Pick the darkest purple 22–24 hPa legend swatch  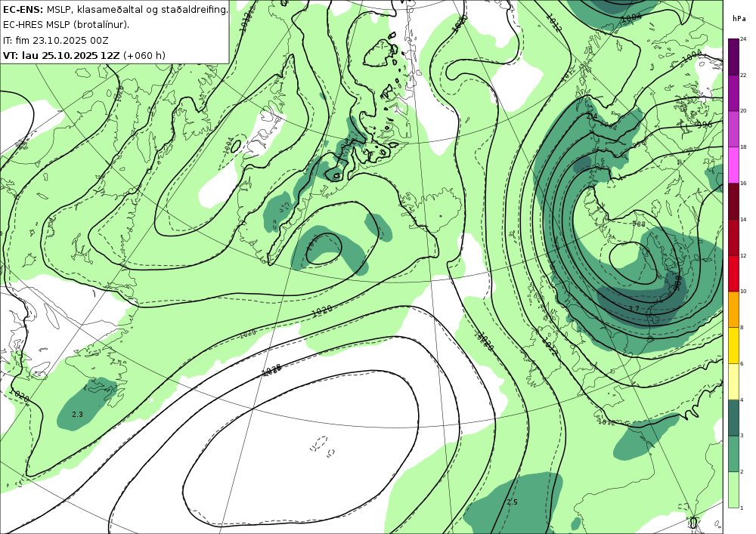point(734,57)
